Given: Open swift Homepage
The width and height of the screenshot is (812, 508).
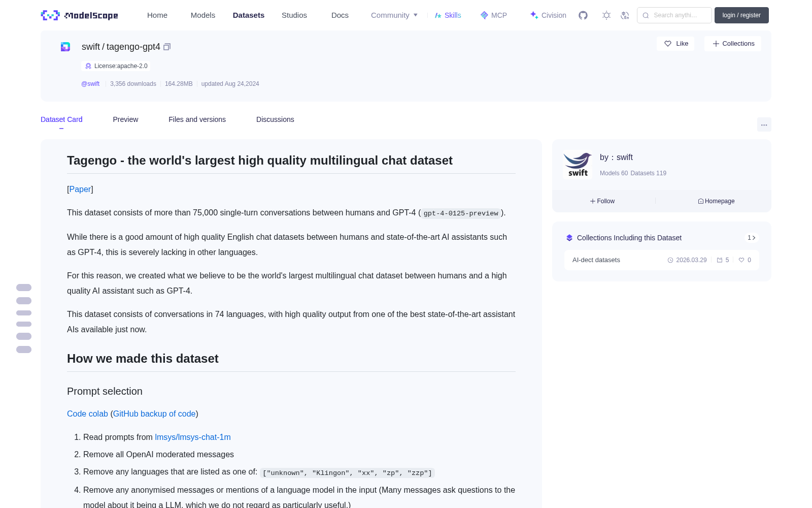Looking at the screenshot, I should pyautogui.click(x=716, y=201).
